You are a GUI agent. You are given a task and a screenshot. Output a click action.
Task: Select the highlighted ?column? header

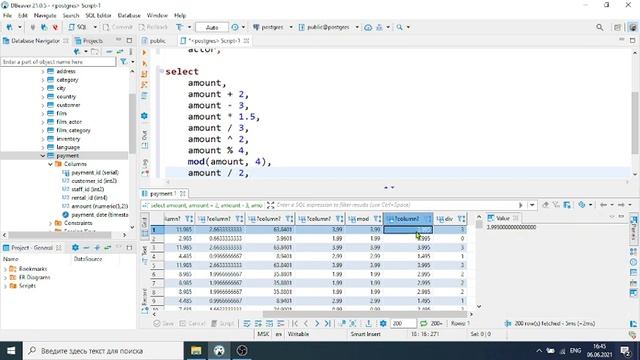407,219
